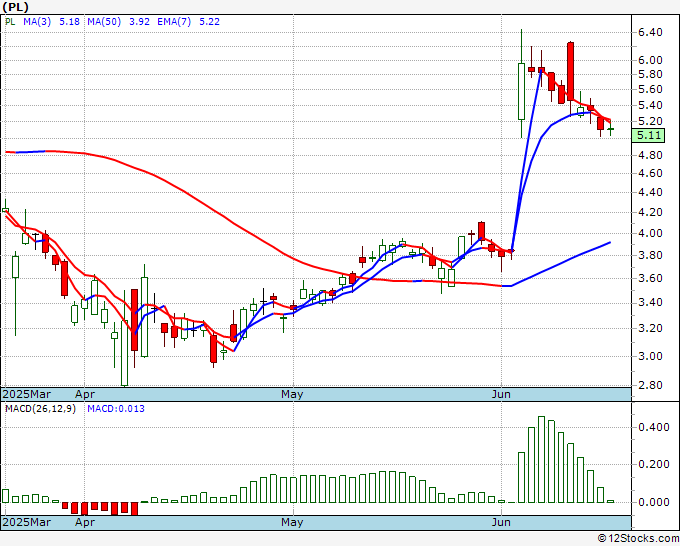Click the 5.40 price axis label
Image resolution: width=680 pixels, height=546 pixels.
tap(650, 105)
